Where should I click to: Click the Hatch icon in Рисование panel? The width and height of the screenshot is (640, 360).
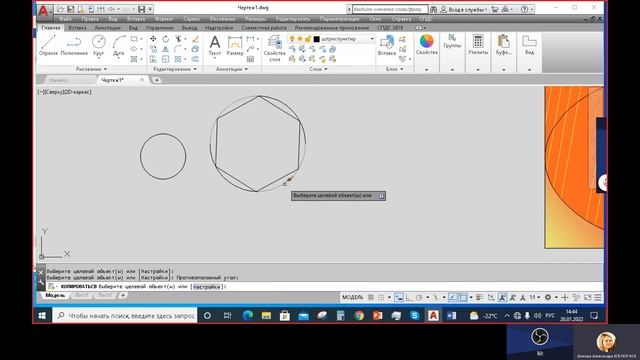[134, 59]
